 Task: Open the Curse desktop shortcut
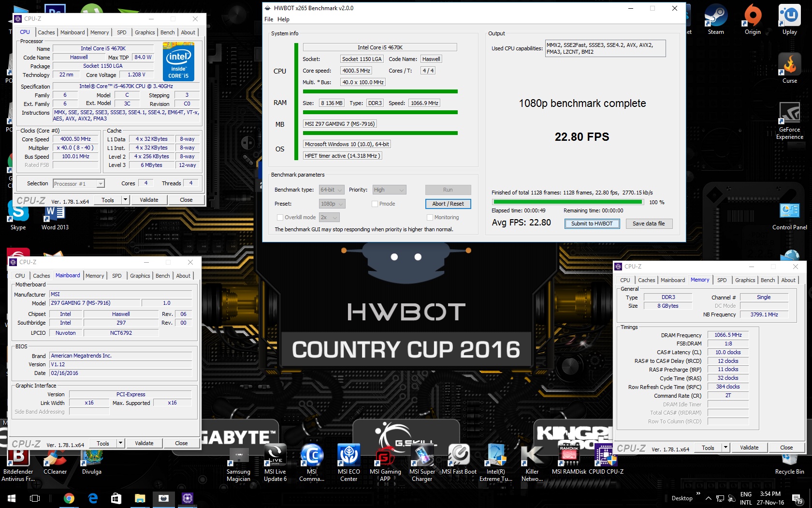[789, 68]
